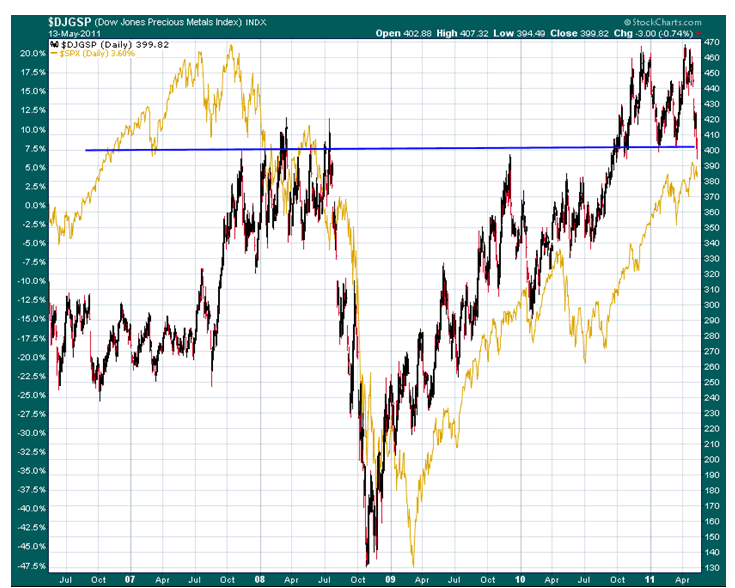Click the '250' right price axis label

(x=711, y=382)
